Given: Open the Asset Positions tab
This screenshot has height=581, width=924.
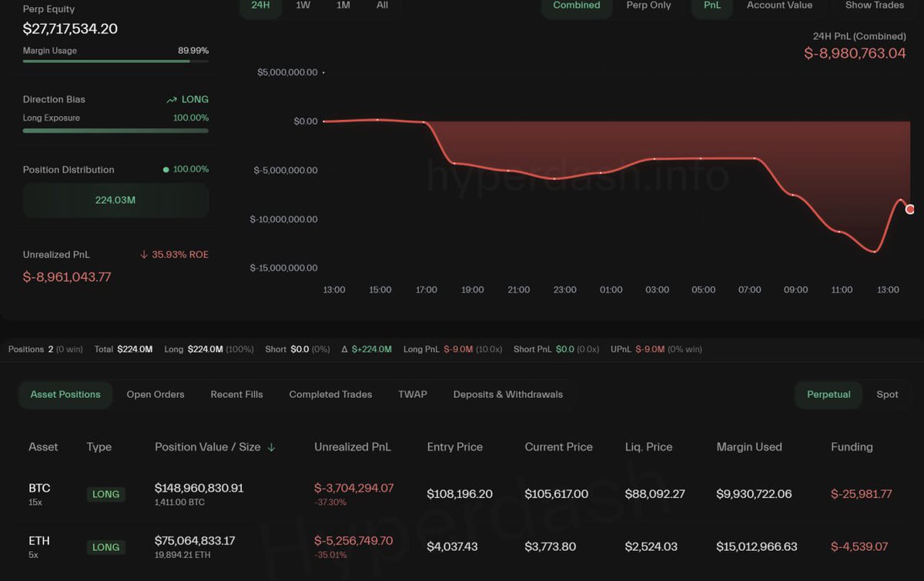Looking at the screenshot, I should click(x=65, y=394).
